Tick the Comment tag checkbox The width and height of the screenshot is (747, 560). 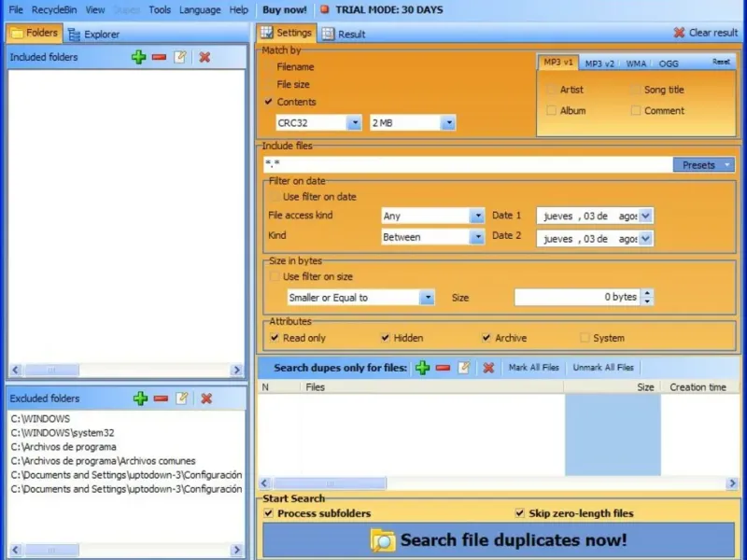tap(636, 110)
